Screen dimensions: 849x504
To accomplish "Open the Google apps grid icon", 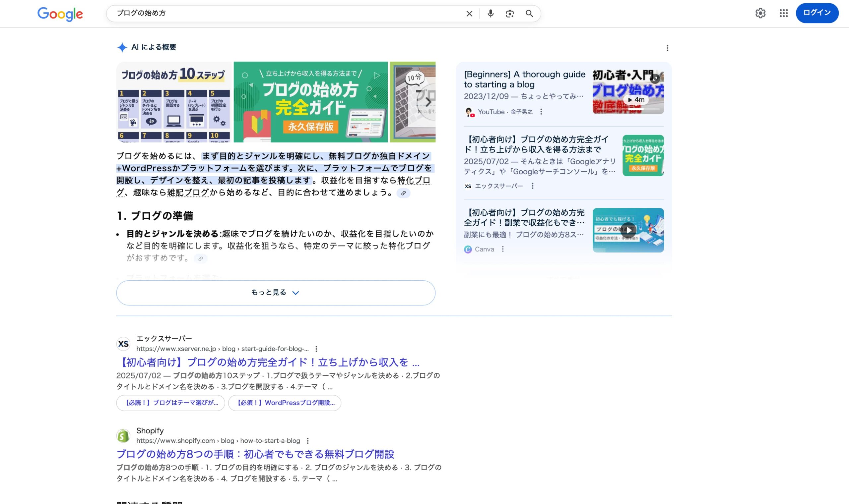I will 783,13.
